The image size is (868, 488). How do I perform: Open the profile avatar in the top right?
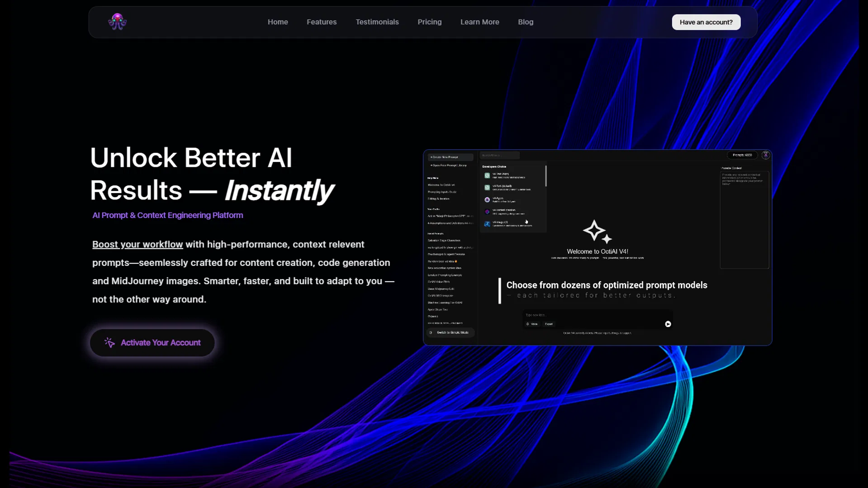click(x=766, y=155)
